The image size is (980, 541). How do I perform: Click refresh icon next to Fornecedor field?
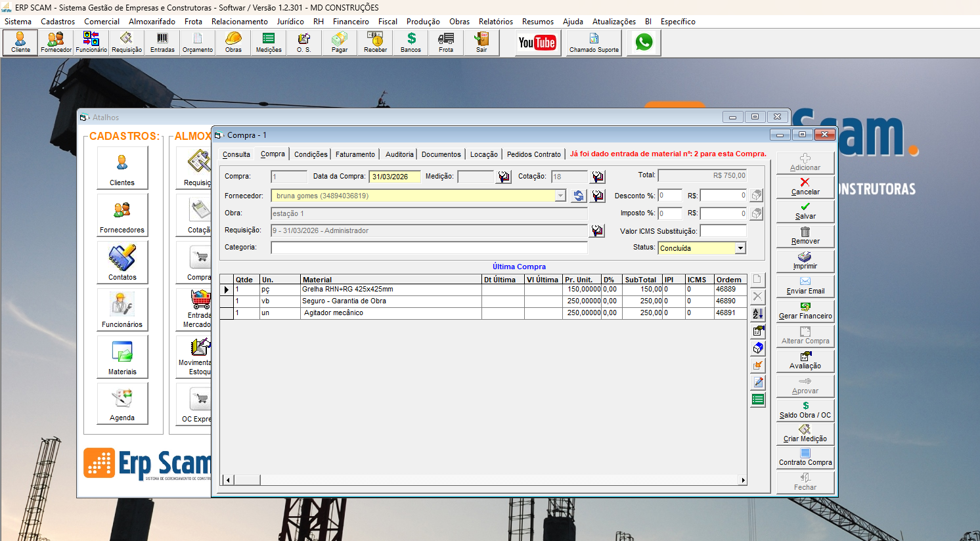[x=578, y=196]
